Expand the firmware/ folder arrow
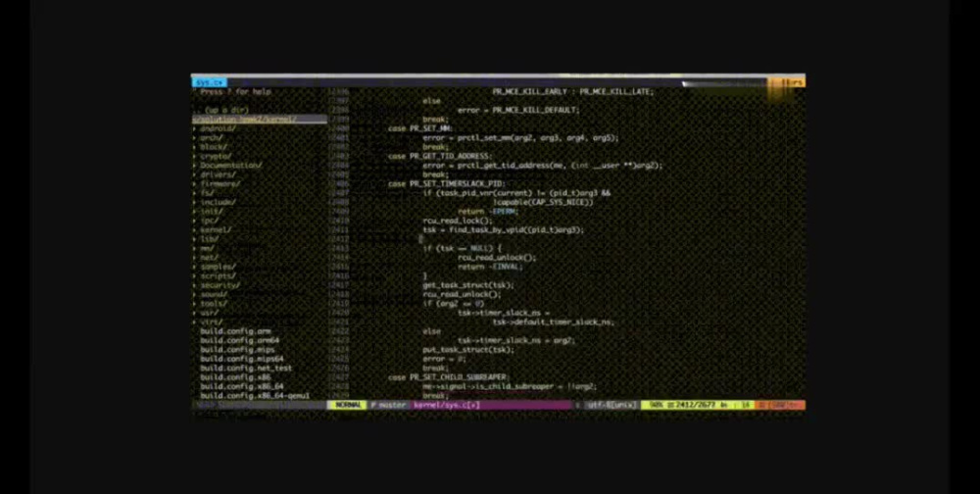Screen dimensions: 980x494 pyautogui.click(x=194, y=184)
